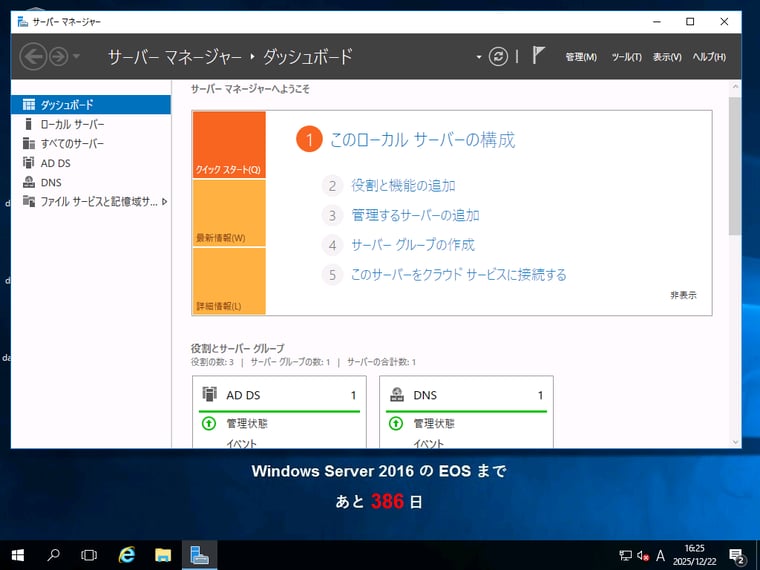Click the ダッシュボード sidebar grid icon

click(29, 104)
